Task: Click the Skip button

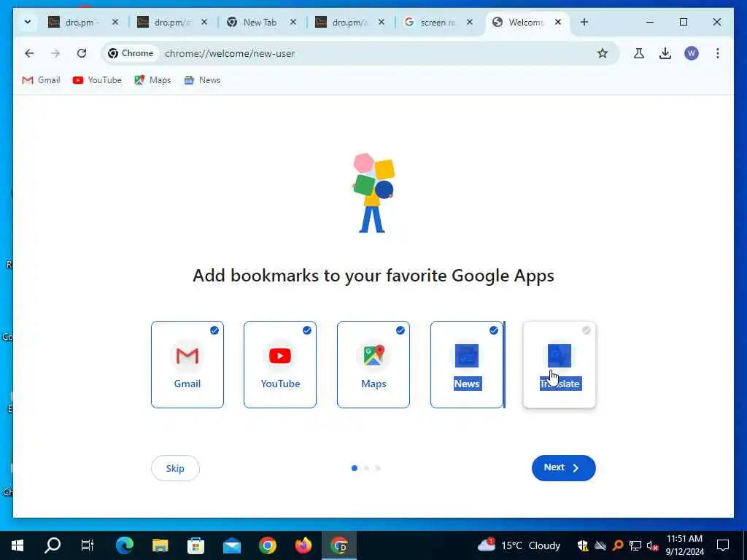Action: [x=175, y=468]
